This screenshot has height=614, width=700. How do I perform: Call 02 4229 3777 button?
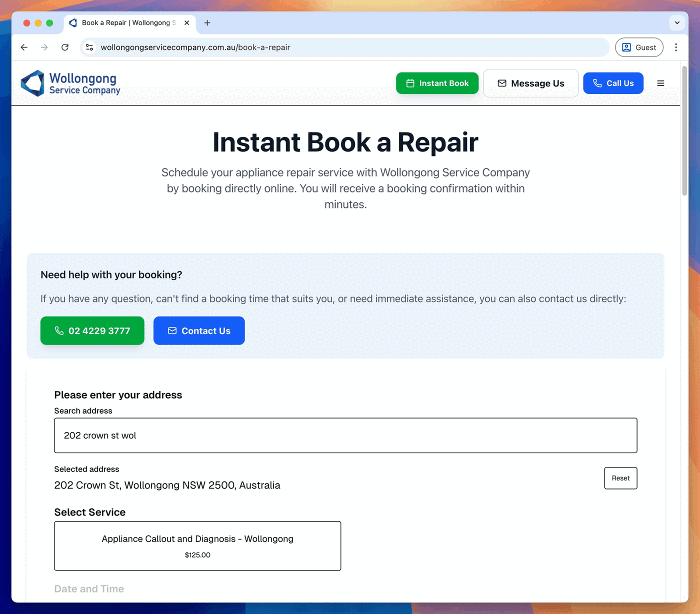pos(92,330)
